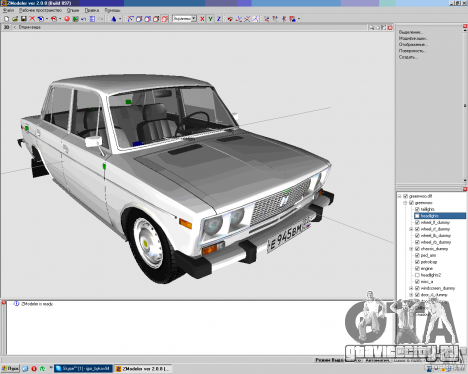Click the first local axes icon
The height and width of the screenshot is (374, 468).
[x=239, y=19]
